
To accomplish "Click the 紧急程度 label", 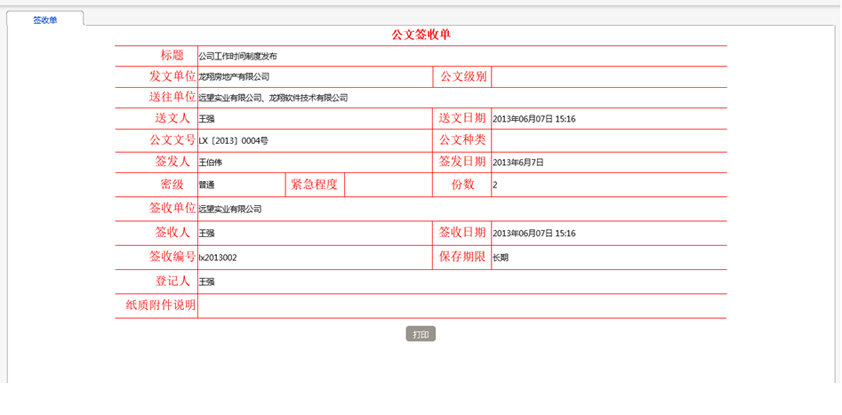I will point(314,184).
